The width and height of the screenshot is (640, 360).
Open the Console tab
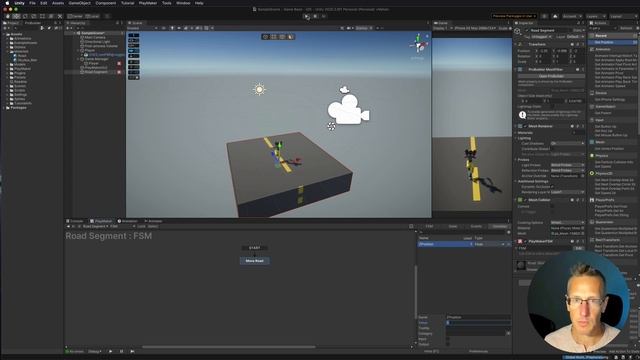pyautogui.click(x=75, y=221)
